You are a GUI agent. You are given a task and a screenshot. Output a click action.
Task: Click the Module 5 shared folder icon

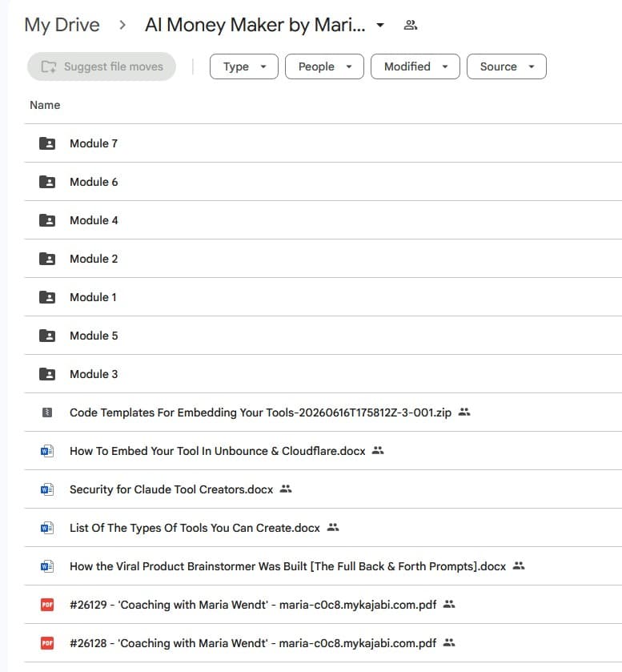point(47,336)
